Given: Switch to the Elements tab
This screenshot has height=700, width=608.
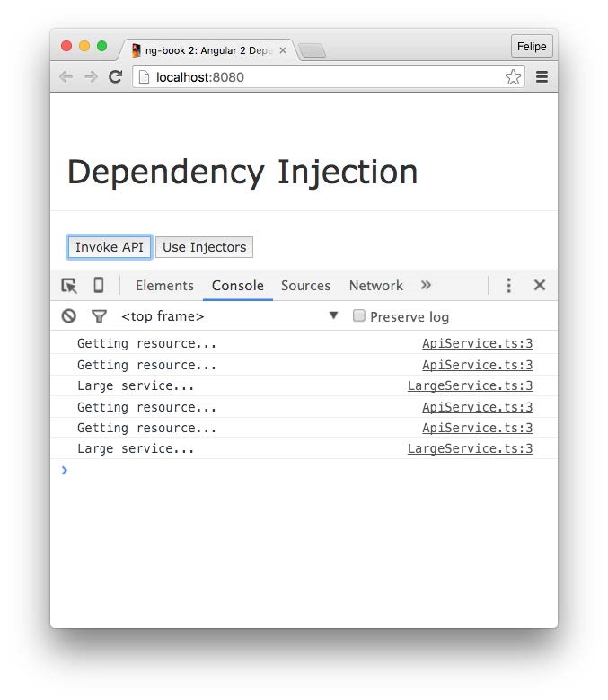Looking at the screenshot, I should point(164,286).
